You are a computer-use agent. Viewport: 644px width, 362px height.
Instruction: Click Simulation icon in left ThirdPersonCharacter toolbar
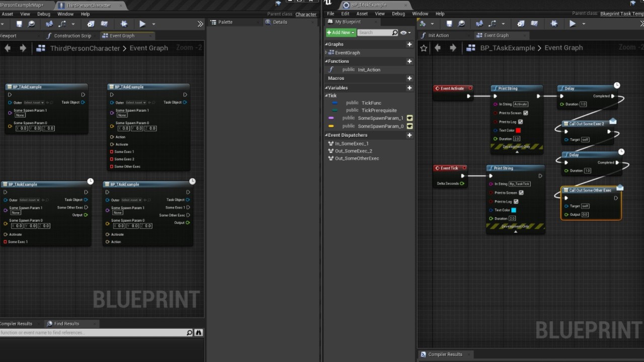(124, 24)
